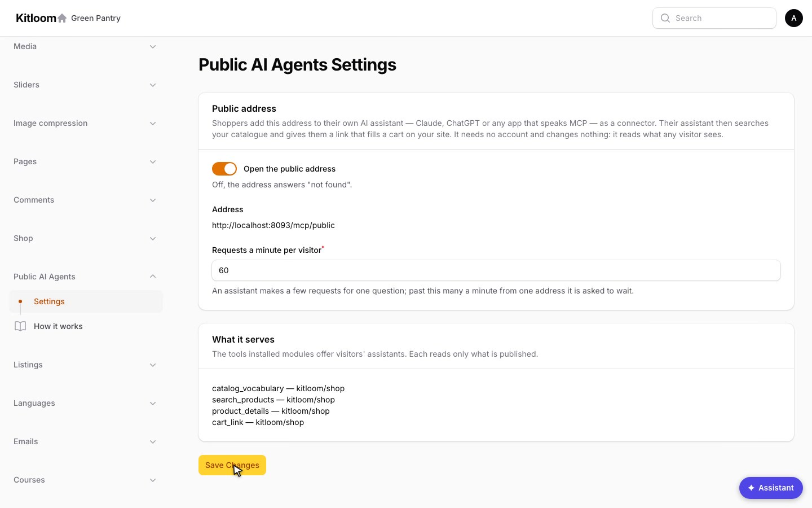Expand the Courses chevron
This screenshot has width=812, height=508.
tap(153, 480)
